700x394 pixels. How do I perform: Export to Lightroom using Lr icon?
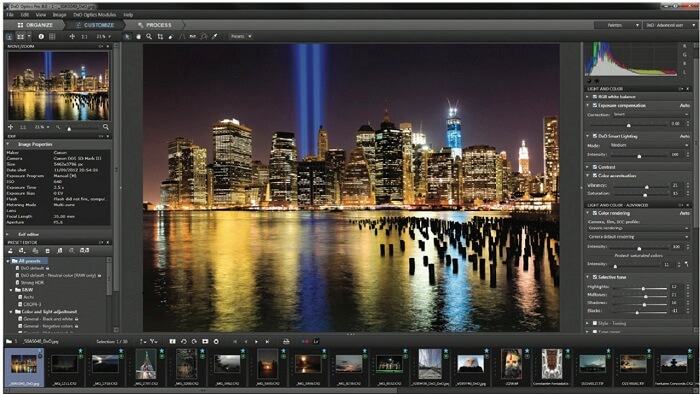coord(316,341)
